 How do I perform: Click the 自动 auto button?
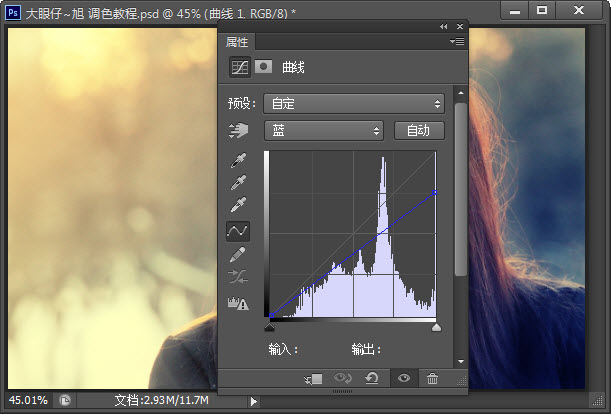click(x=419, y=131)
